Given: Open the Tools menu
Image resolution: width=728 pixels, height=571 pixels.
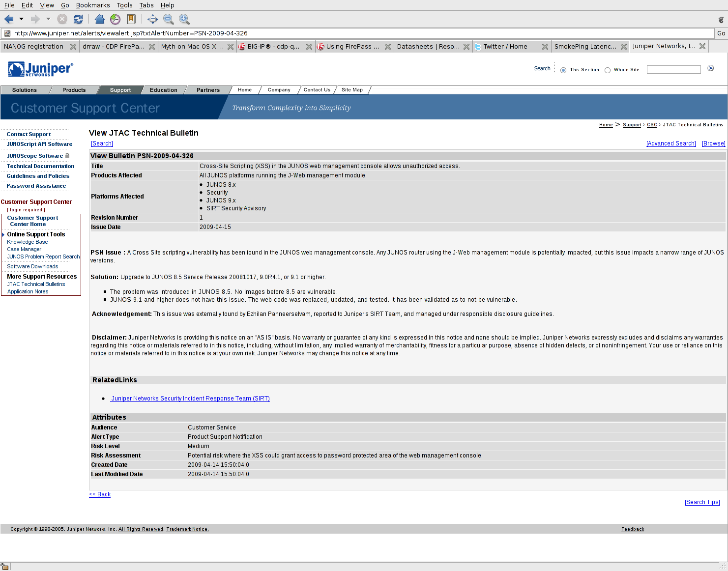Looking at the screenshot, I should 124,5.
